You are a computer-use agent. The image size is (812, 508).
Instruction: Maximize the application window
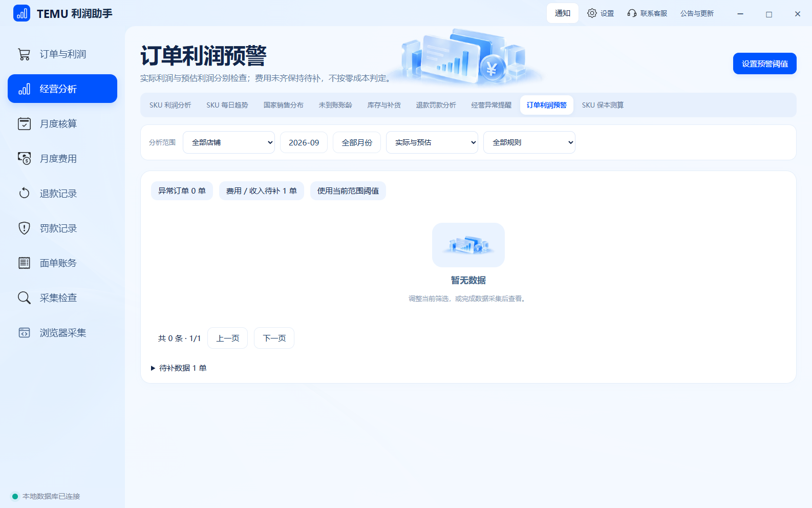[769, 14]
